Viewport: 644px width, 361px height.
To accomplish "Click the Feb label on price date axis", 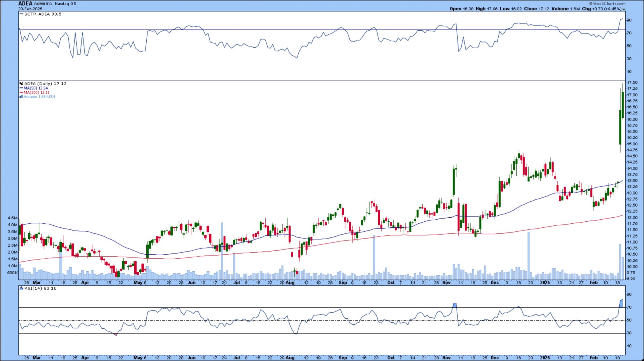I will [x=593, y=283].
